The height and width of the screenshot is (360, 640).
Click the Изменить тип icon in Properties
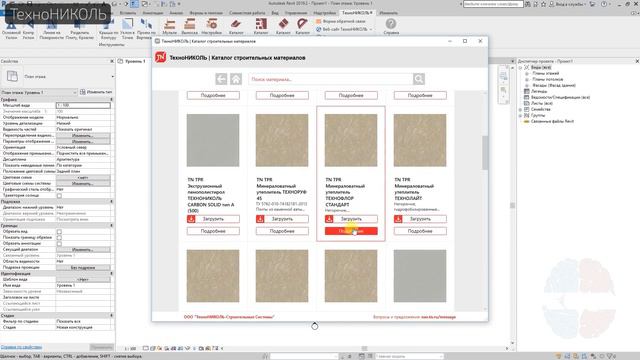tap(82, 92)
